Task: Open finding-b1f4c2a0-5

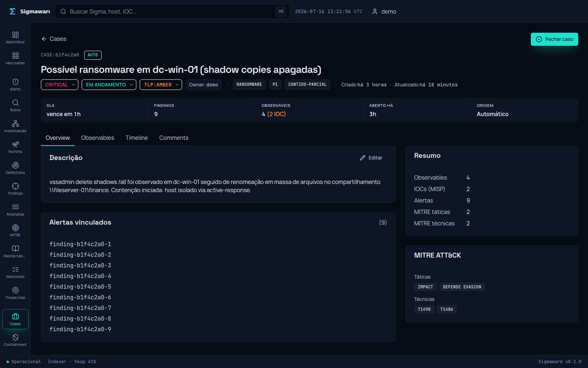Action: [80, 287]
